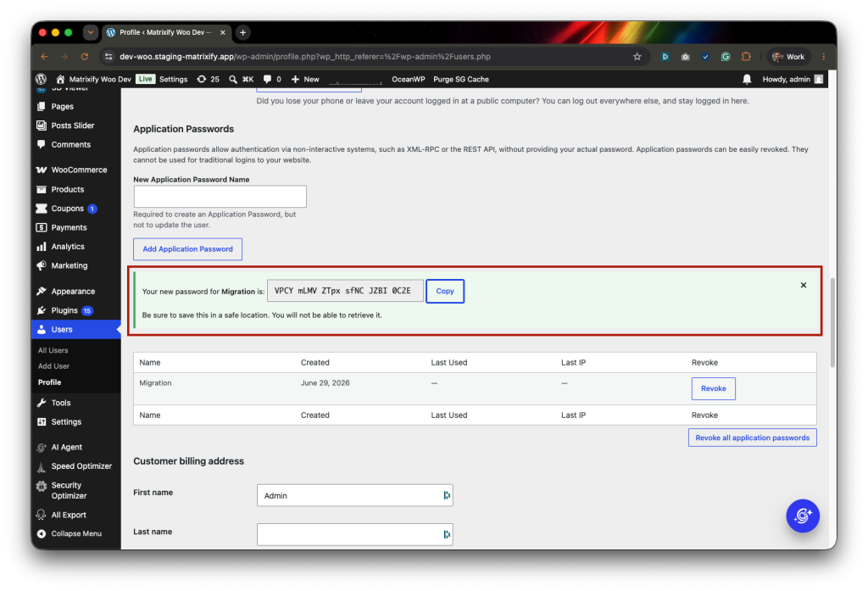The image size is (868, 591).
Task: Bookmark page with the star icon
Action: (637, 57)
